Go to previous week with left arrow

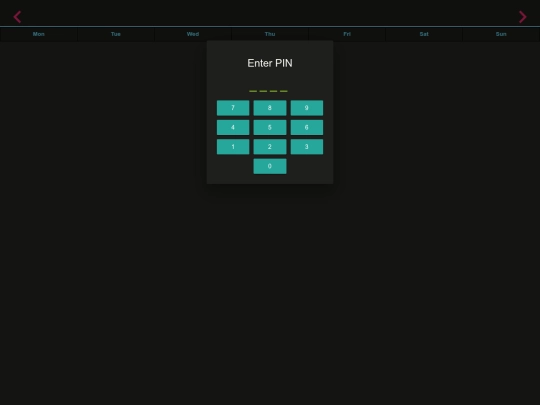click(17, 17)
